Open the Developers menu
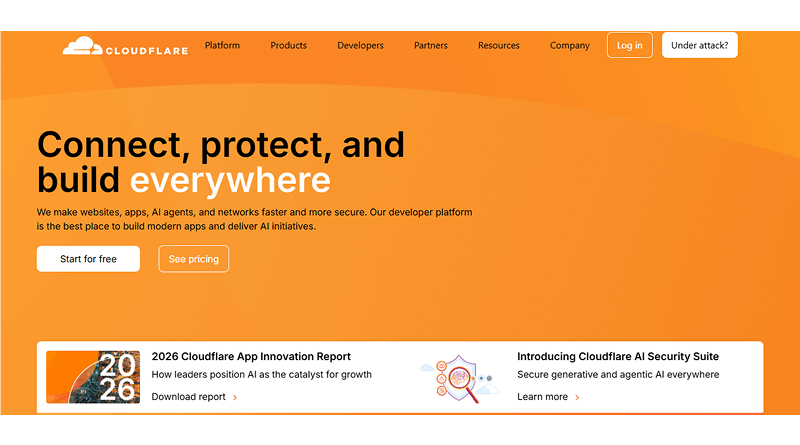Viewport: 800px width, 445px height. click(360, 45)
